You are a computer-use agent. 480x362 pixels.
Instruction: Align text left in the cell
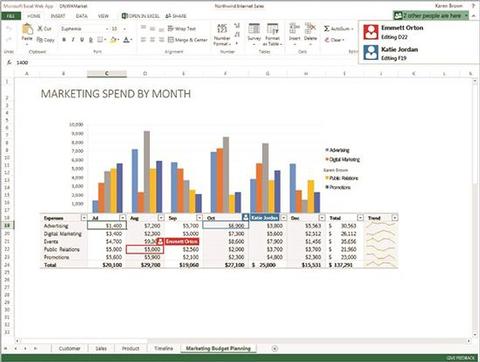[143, 40]
